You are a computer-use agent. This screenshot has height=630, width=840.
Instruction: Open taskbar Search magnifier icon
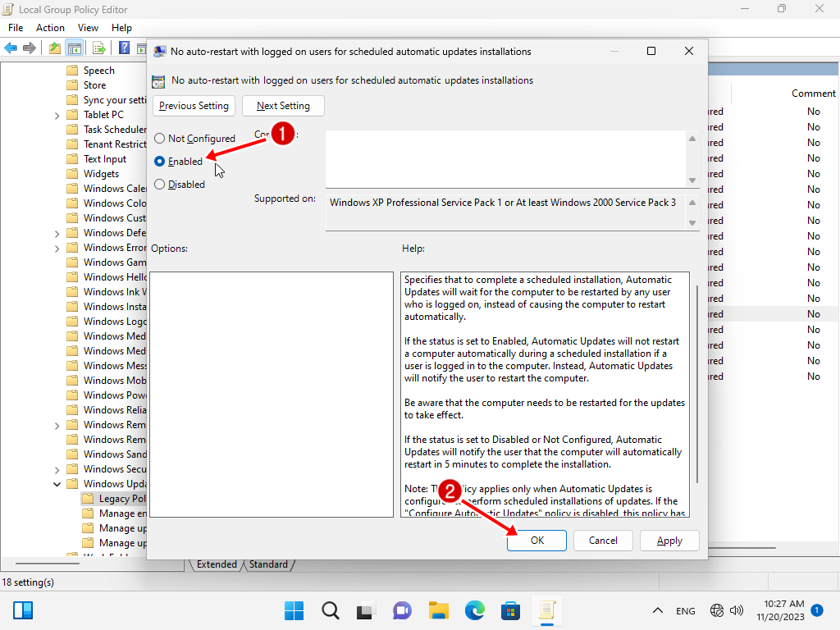click(331, 610)
